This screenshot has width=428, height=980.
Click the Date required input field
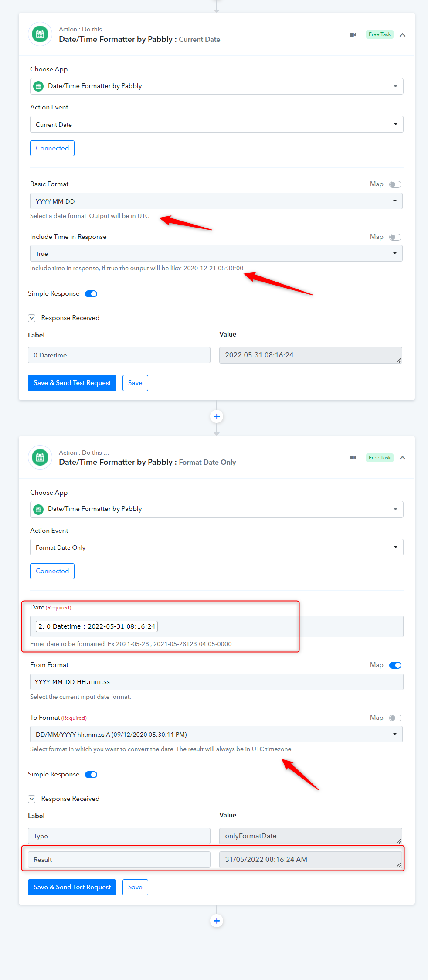point(217,626)
